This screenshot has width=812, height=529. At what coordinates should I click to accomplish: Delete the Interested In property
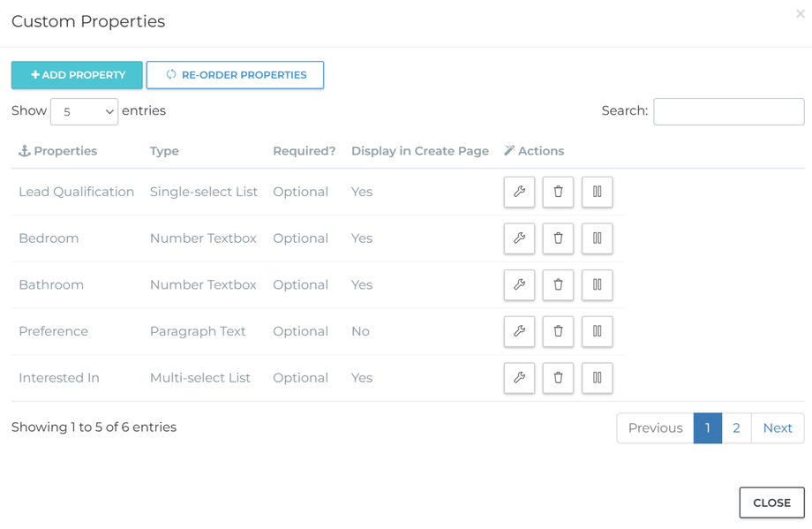pyautogui.click(x=558, y=378)
